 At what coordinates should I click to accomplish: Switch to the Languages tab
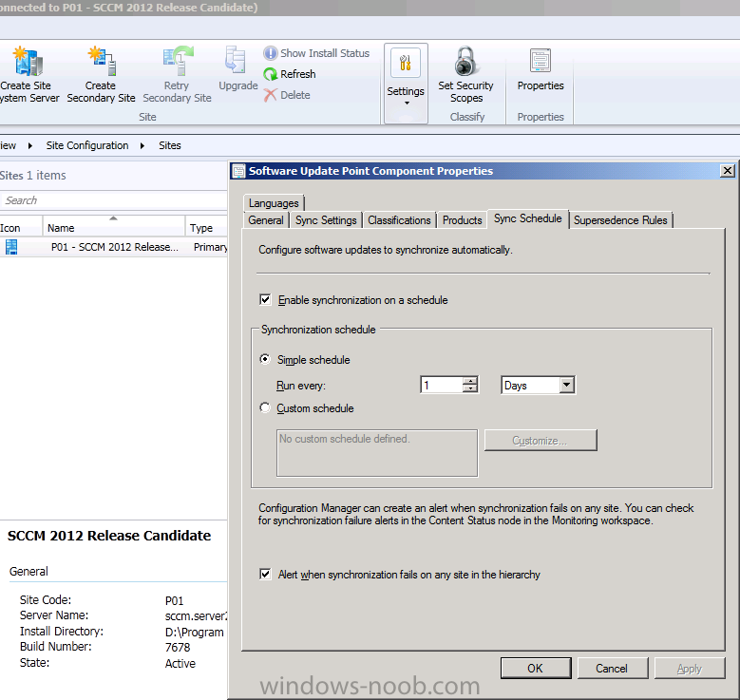click(x=274, y=203)
